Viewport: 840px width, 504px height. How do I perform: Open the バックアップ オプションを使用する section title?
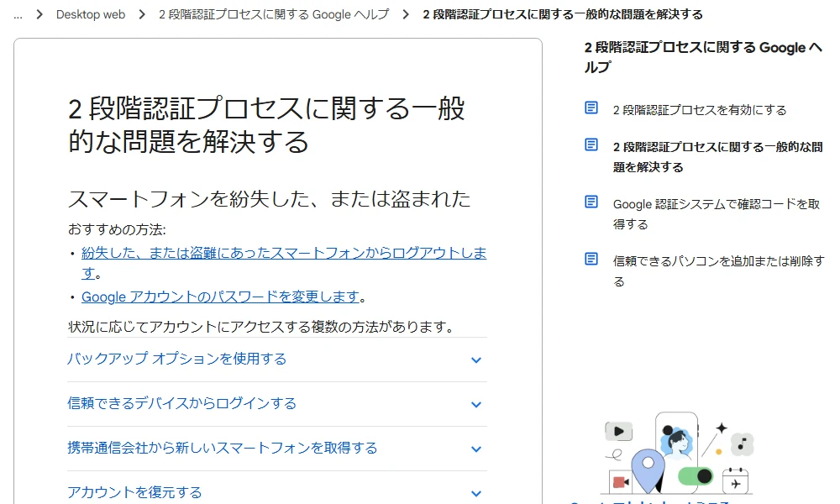click(176, 359)
